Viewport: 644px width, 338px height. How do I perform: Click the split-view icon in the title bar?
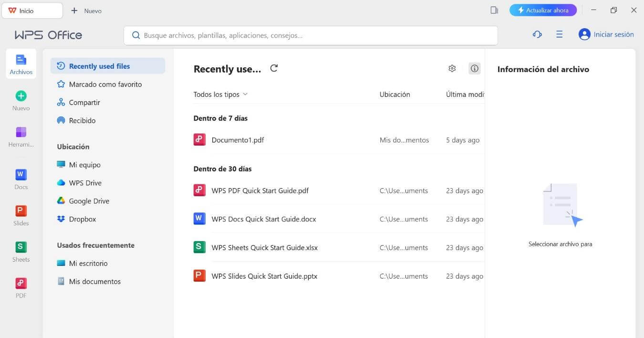494,10
